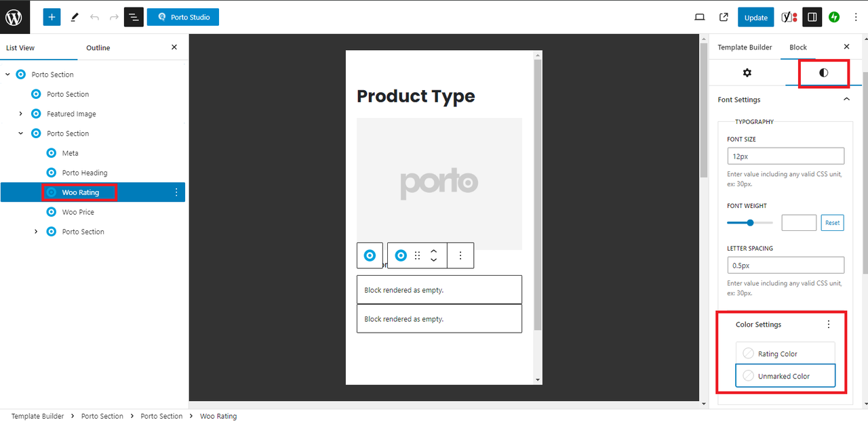This screenshot has height=422, width=868.
Task: Expand the Featured Image tree item
Action: 20,114
